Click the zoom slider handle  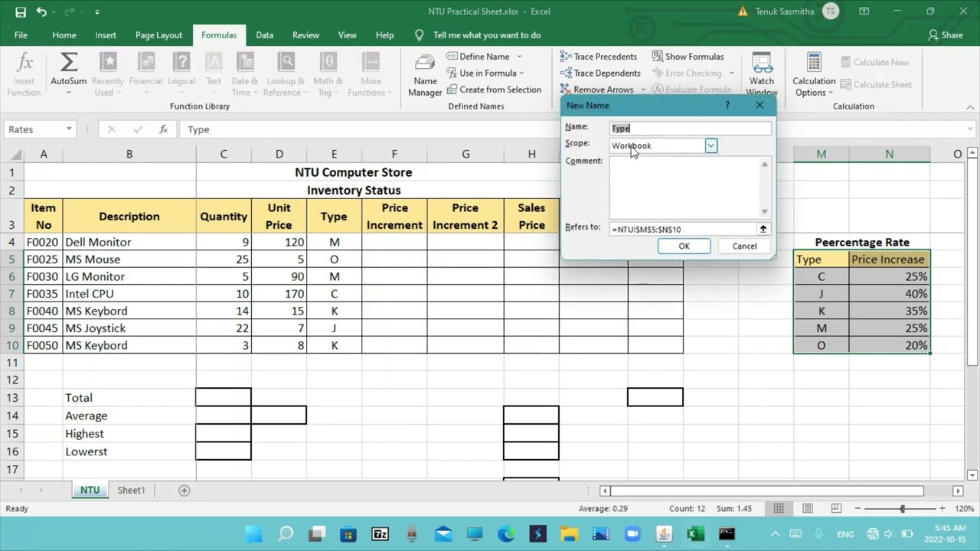[x=902, y=509]
